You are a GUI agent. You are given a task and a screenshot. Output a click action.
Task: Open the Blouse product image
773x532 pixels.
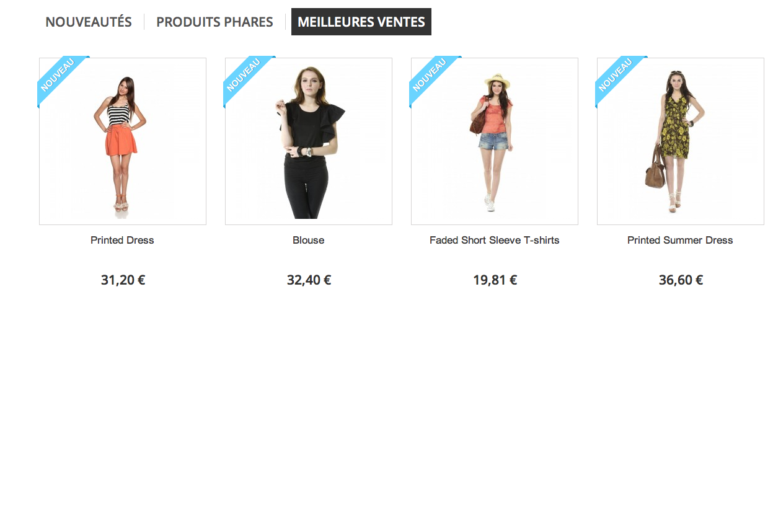[x=309, y=141]
